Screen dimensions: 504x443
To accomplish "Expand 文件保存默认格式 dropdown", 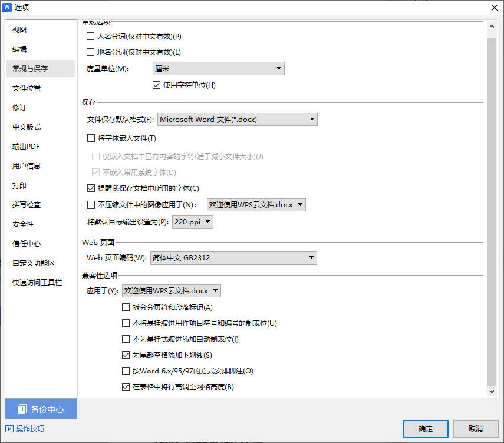I will pyautogui.click(x=237, y=120).
